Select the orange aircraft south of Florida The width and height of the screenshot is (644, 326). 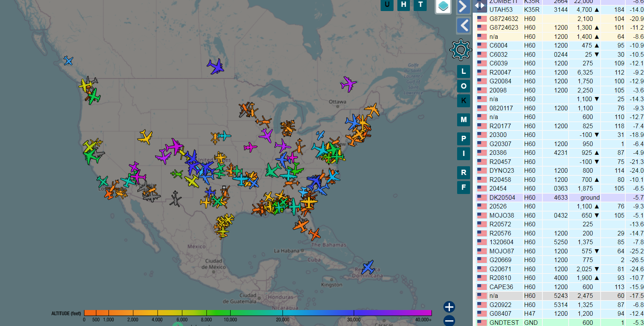click(314, 234)
